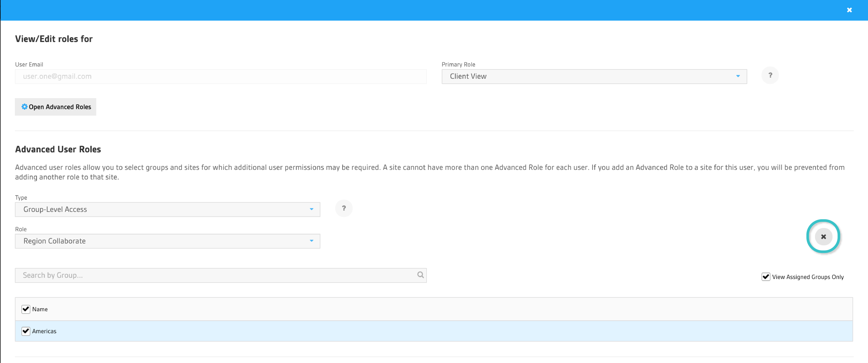This screenshot has height=363, width=868.
Task: Remove the advanced role with the circled X
Action: [823, 237]
